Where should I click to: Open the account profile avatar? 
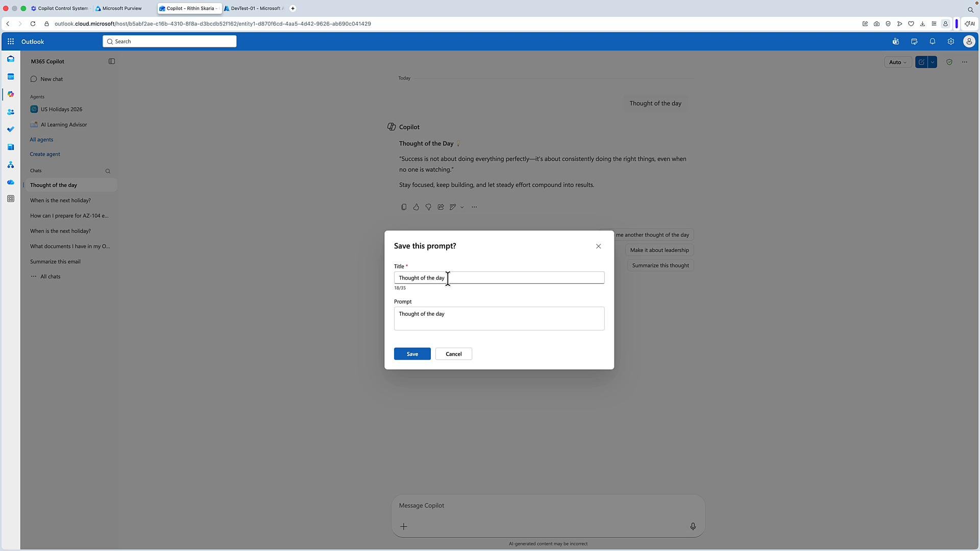tap(969, 42)
